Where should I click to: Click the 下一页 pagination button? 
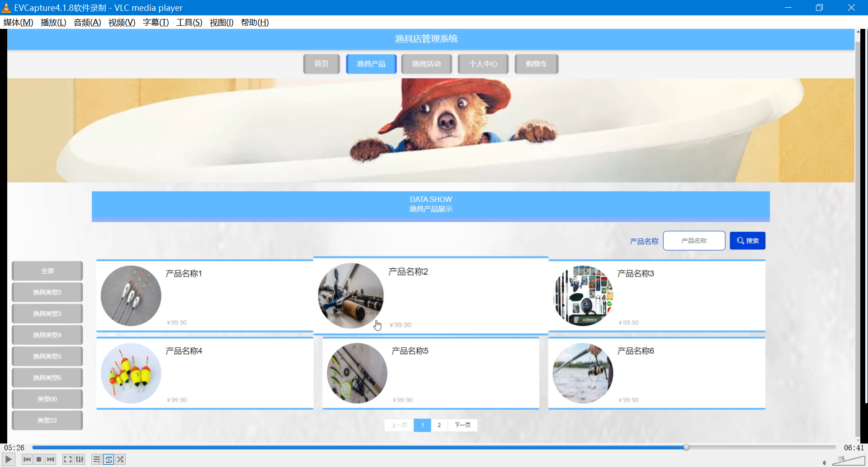coord(462,425)
